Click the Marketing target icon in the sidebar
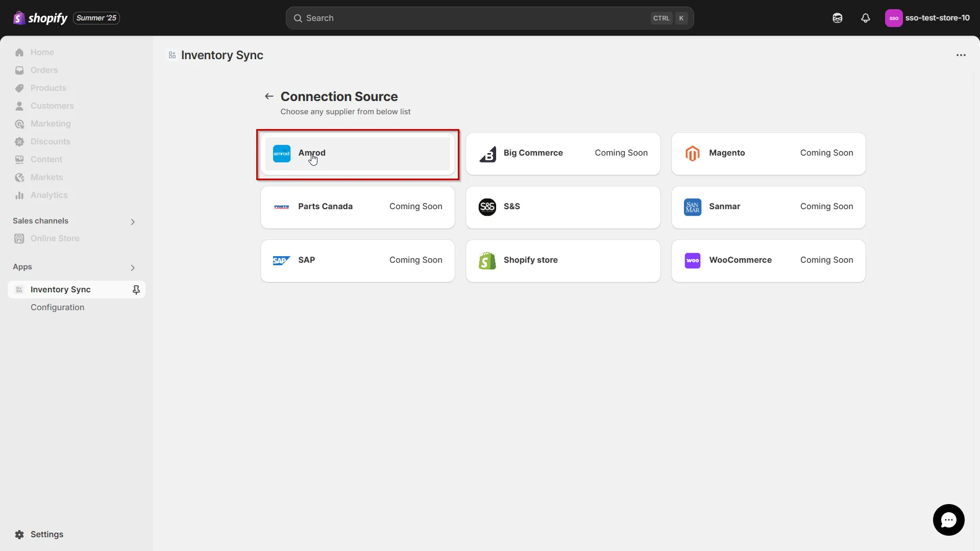Viewport: 980px width, 551px height. click(19, 123)
